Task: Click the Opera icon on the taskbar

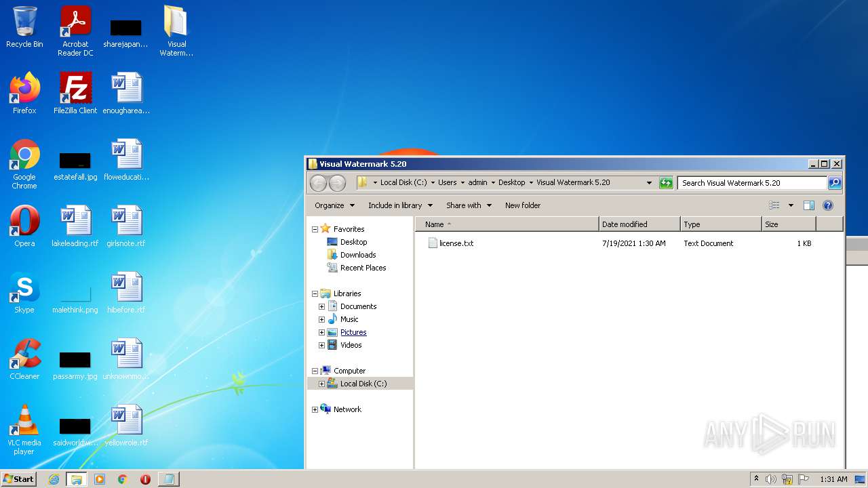Action: point(145,479)
